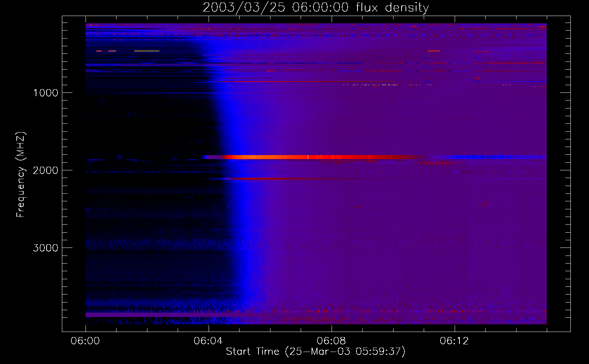Image resolution: width=589 pixels, height=364 pixels.
Task: Click the dark red narrow band just below 2000 MHz
Action: 291,178
